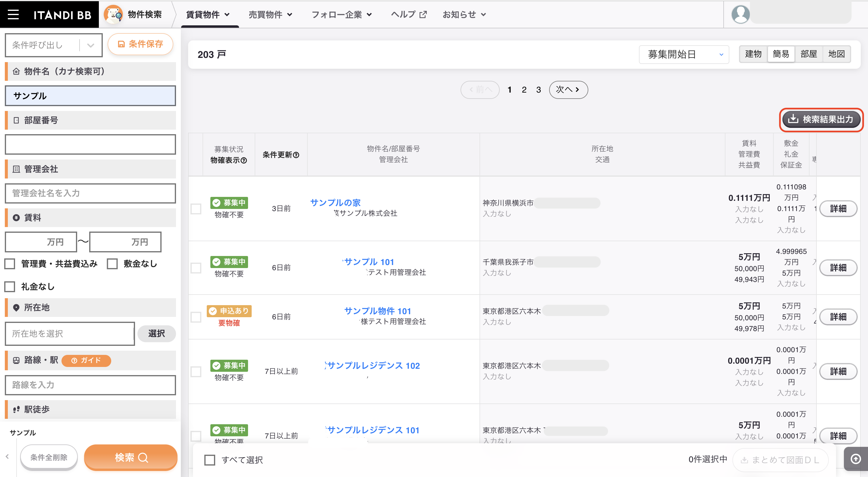Go to next page with 次へ

pyautogui.click(x=568, y=90)
